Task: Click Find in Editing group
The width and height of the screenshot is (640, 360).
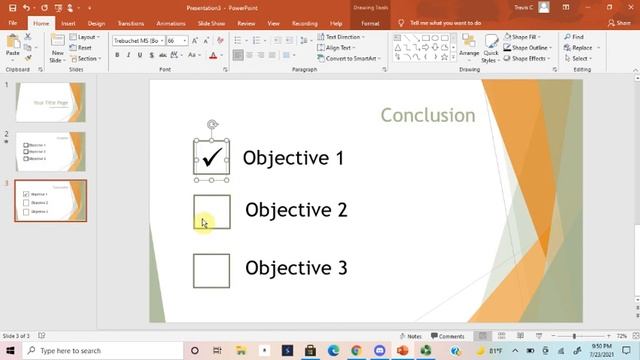Action: click(574, 37)
